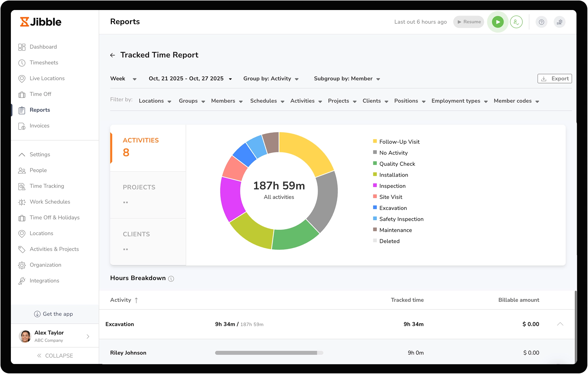
Task: Click the back arrow beside Tracked Time Report
Action: [x=113, y=55]
